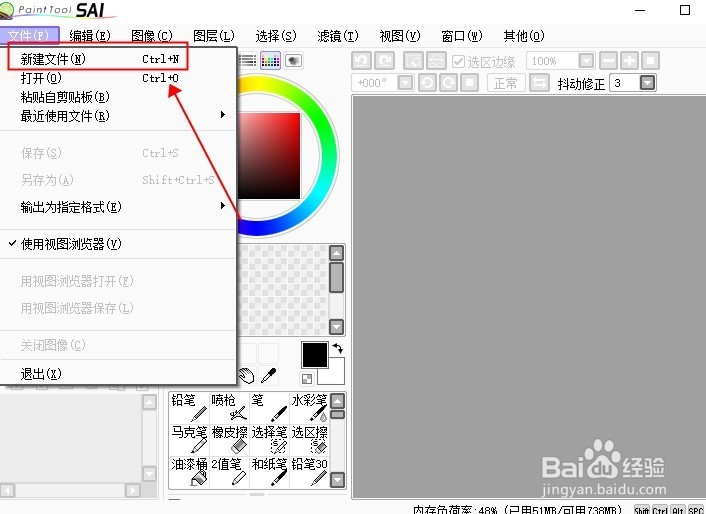Click the reset rotation square button
706x514 pixels.
[x=470, y=83]
